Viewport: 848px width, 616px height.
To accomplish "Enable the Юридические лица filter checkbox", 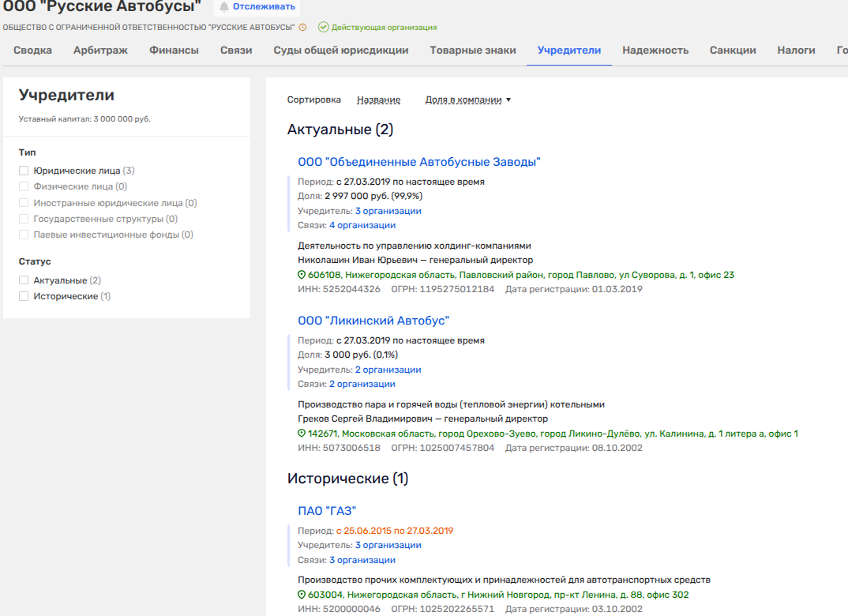I will pyautogui.click(x=24, y=171).
